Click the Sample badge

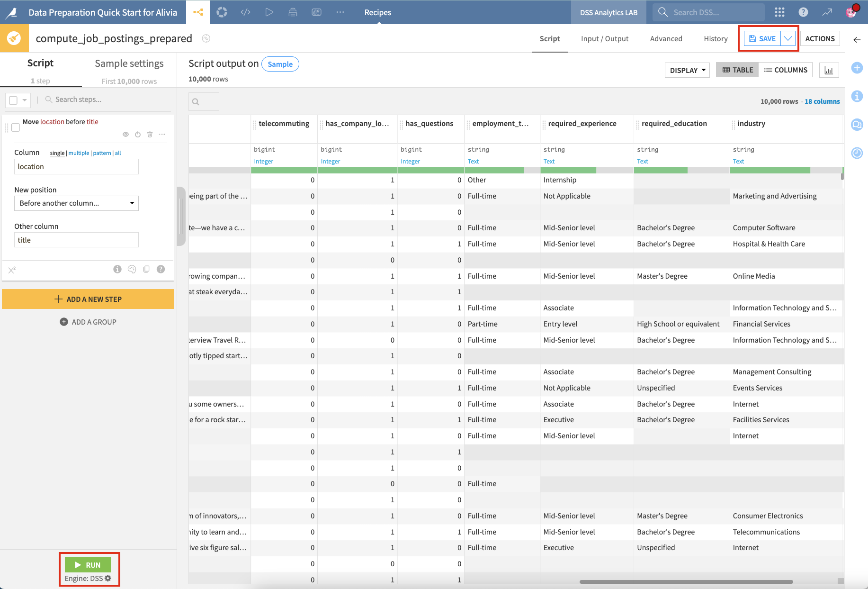pyautogui.click(x=280, y=64)
